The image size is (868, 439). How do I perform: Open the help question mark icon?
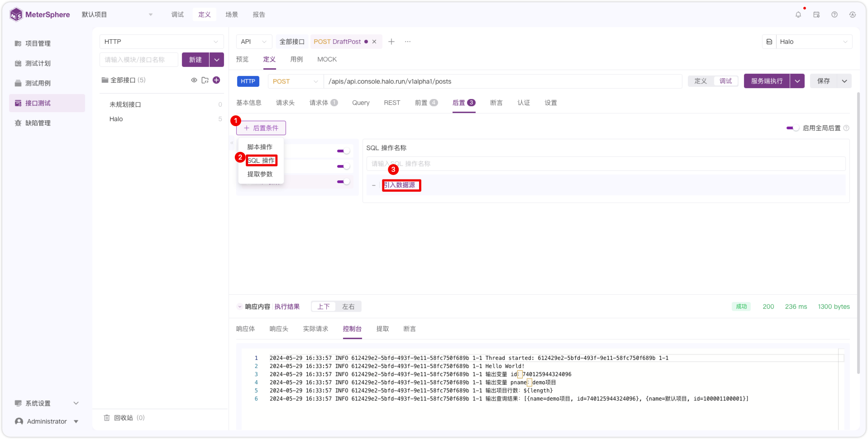[834, 14]
